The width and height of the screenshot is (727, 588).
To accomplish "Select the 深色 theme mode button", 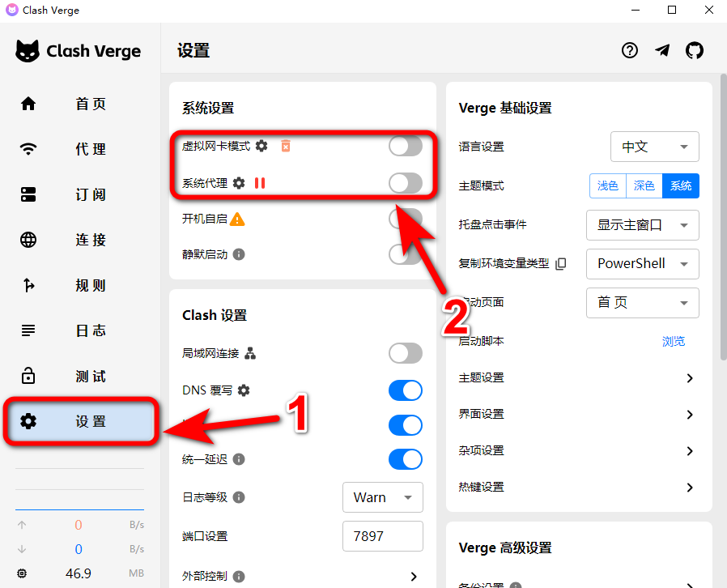I will pos(644,185).
